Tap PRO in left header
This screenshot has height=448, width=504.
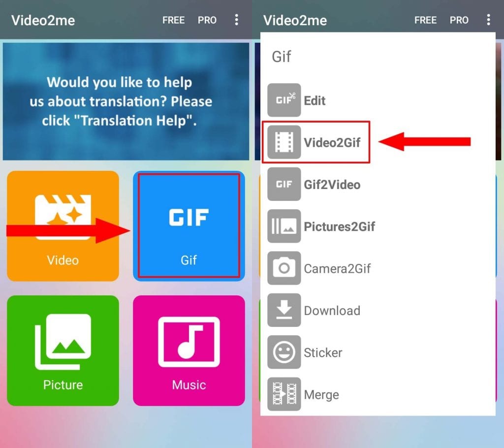pyautogui.click(x=207, y=20)
